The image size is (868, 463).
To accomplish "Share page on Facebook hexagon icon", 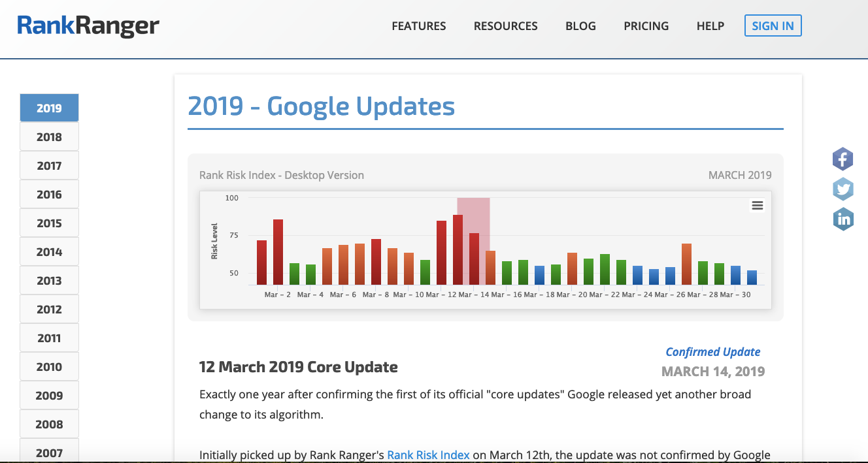I will 843,159.
